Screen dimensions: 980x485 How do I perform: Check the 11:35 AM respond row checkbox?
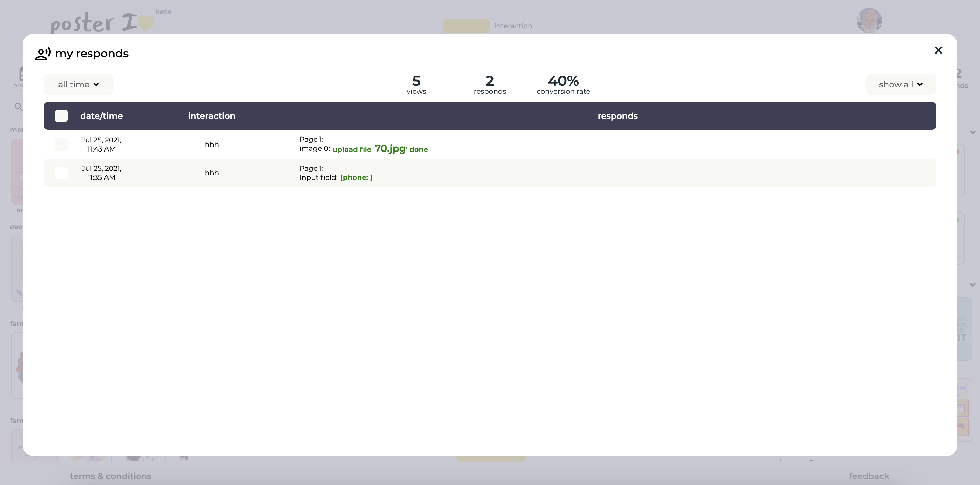pyautogui.click(x=61, y=173)
